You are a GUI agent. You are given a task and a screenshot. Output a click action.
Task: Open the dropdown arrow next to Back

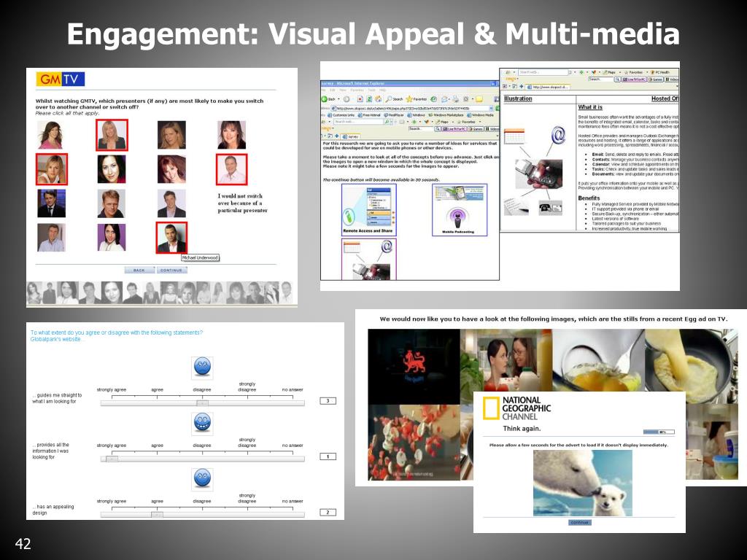[338, 99]
